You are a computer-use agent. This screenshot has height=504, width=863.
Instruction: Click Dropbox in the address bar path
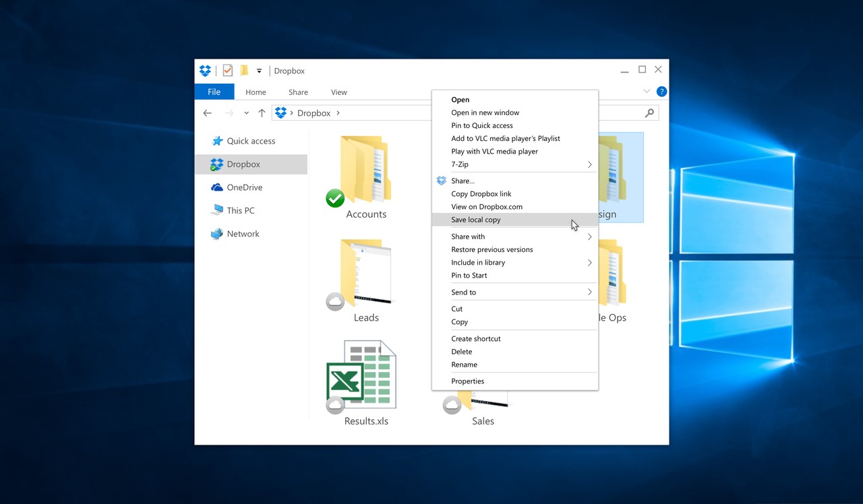click(x=314, y=113)
